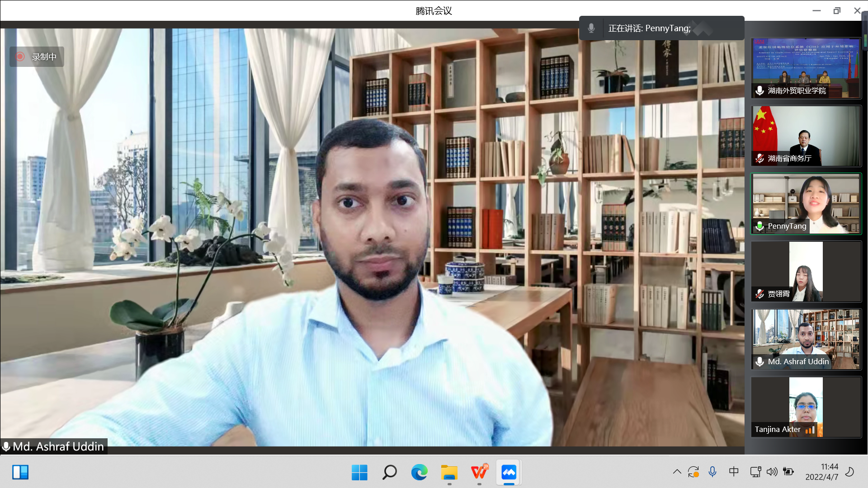Open File Explorer from taskbar

point(449,473)
